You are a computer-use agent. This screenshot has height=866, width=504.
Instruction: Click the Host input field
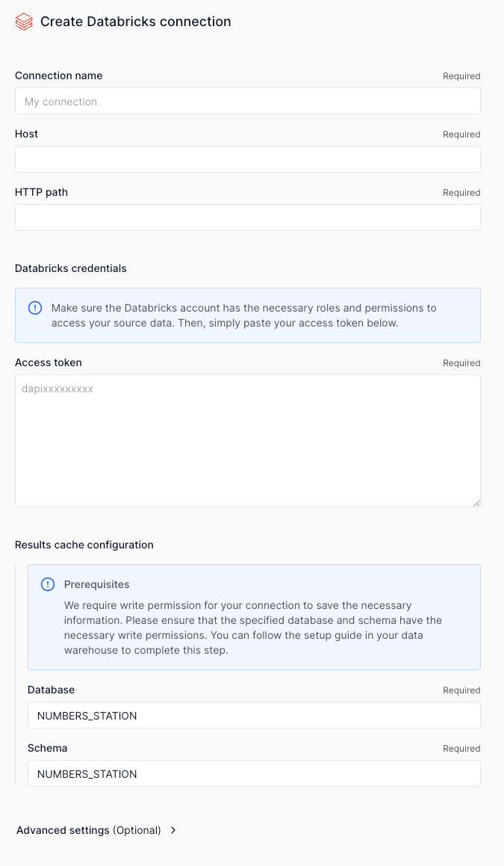[247, 159]
